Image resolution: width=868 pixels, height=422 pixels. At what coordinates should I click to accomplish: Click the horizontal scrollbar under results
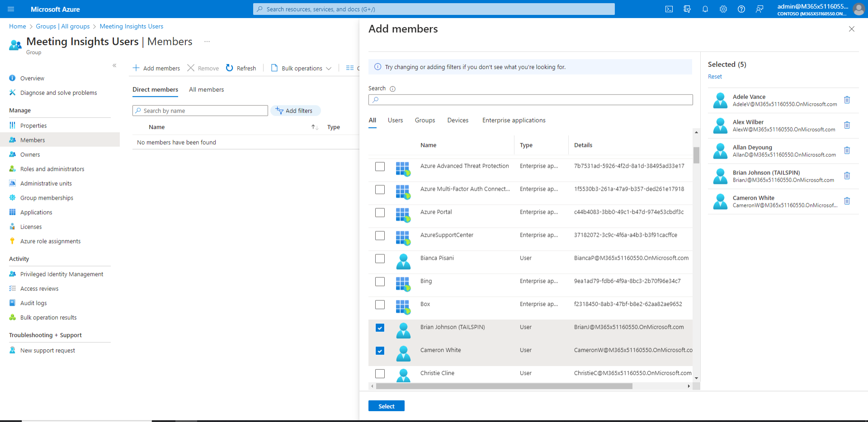point(504,386)
